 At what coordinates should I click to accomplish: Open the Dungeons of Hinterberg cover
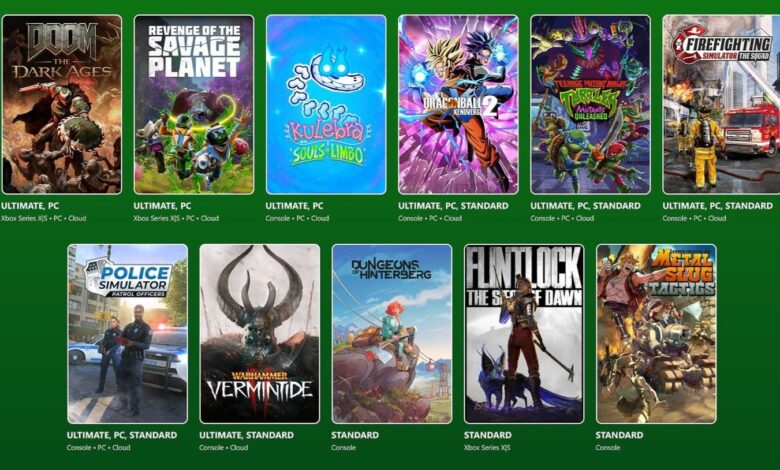tap(392, 334)
